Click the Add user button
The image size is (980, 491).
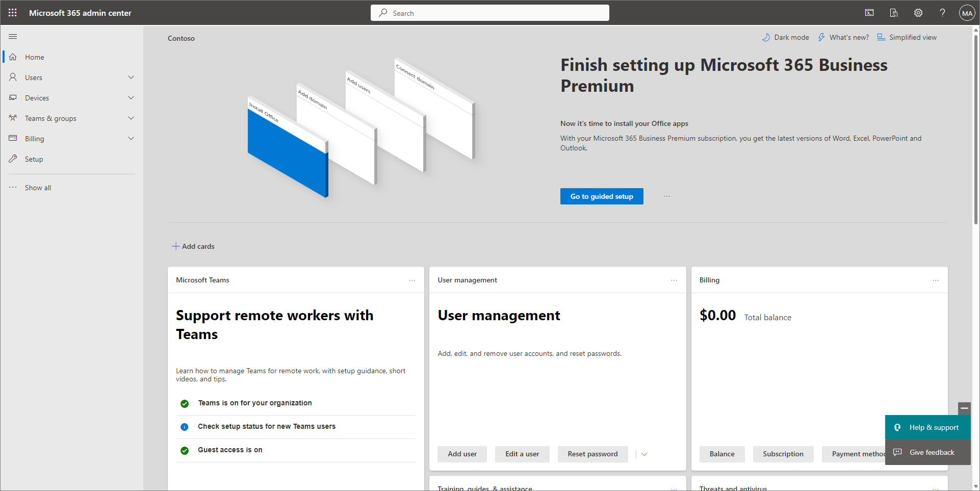pos(462,454)
